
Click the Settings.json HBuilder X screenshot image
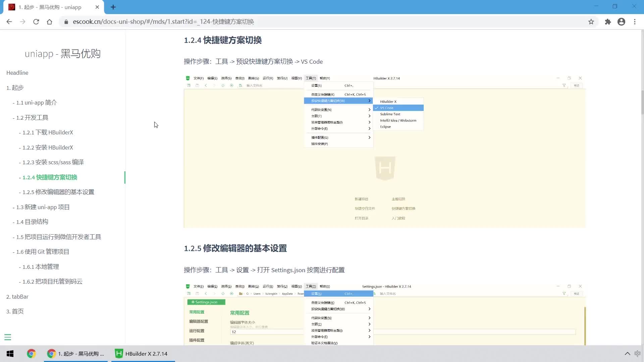385,314
